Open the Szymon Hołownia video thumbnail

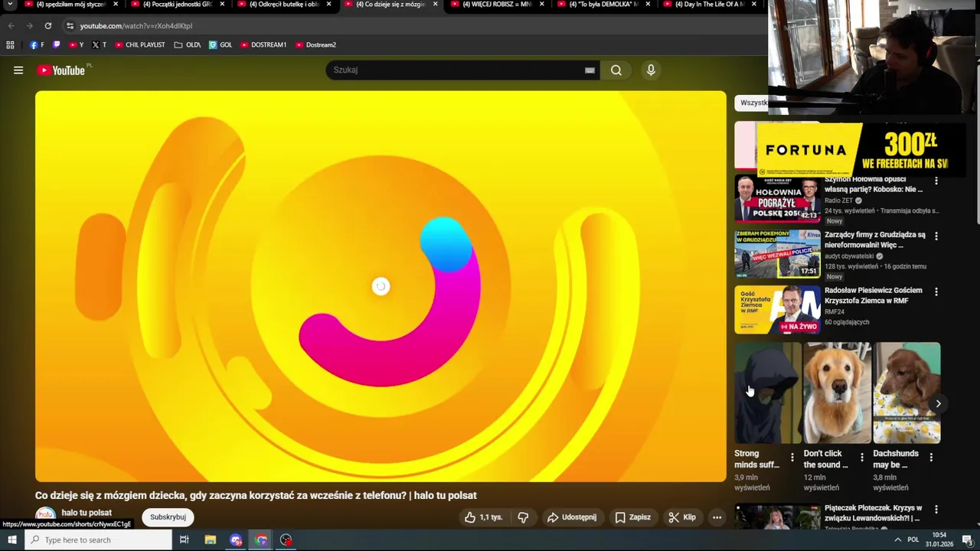click(777, 198)
